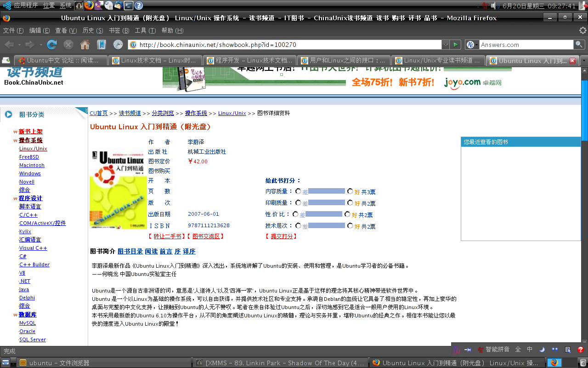The width and height of the screenshot is (588, 368).
Task: Reload the page with the blue reload icon
Action: [52, 45]
